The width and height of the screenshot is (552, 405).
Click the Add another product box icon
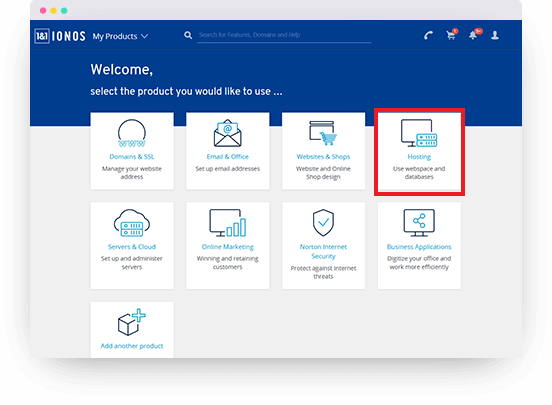(x=132, y=322)
